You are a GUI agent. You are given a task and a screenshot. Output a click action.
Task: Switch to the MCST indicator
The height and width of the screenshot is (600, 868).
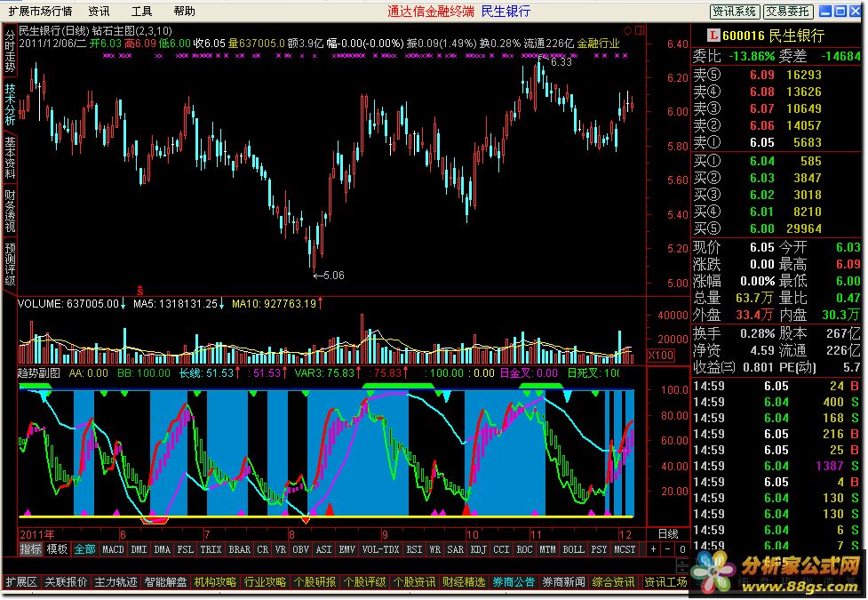[x=625, y=549]
